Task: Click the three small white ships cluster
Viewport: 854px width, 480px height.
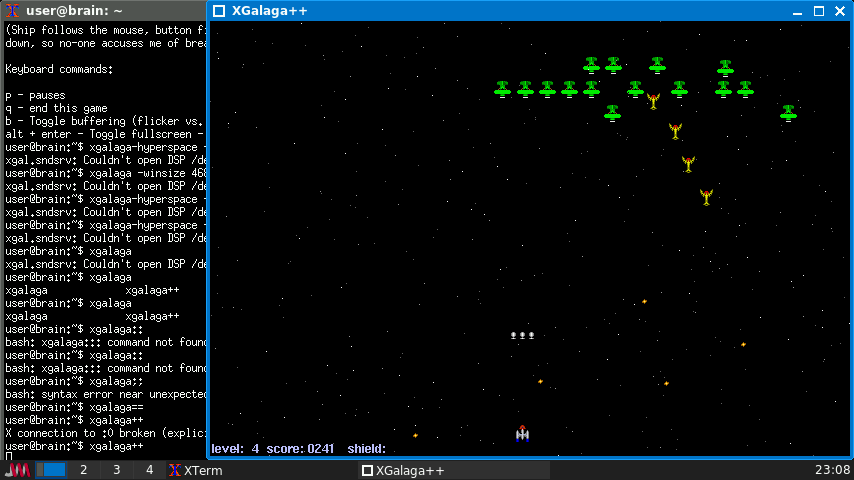Action: tap(522, 336)
